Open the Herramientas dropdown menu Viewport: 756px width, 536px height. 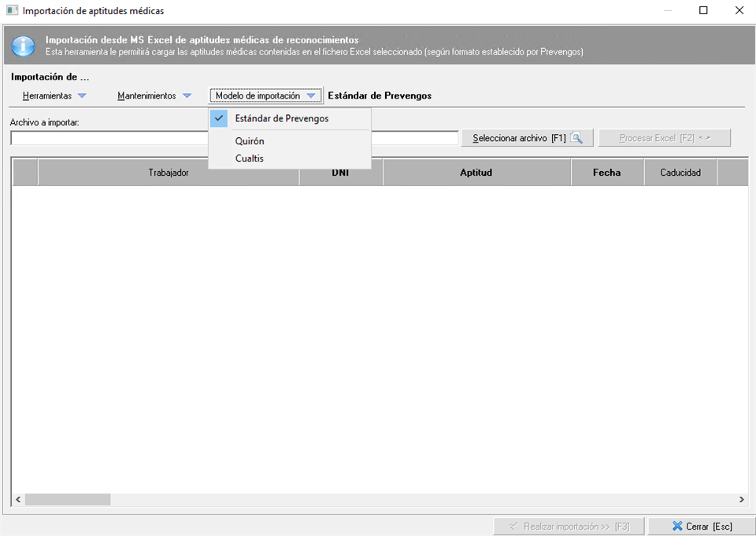coord(54,95)
